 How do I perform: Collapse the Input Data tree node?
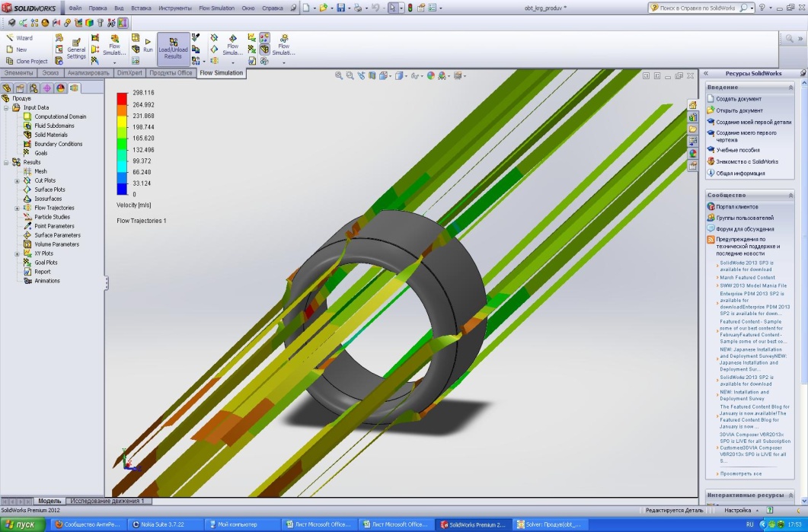click(x=6, y=107)
